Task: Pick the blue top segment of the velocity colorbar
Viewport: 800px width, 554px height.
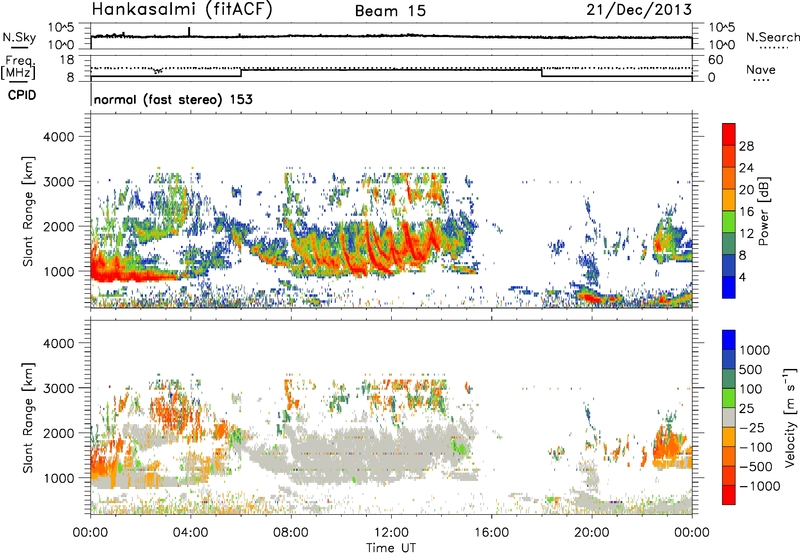Action: coord(729,340)
